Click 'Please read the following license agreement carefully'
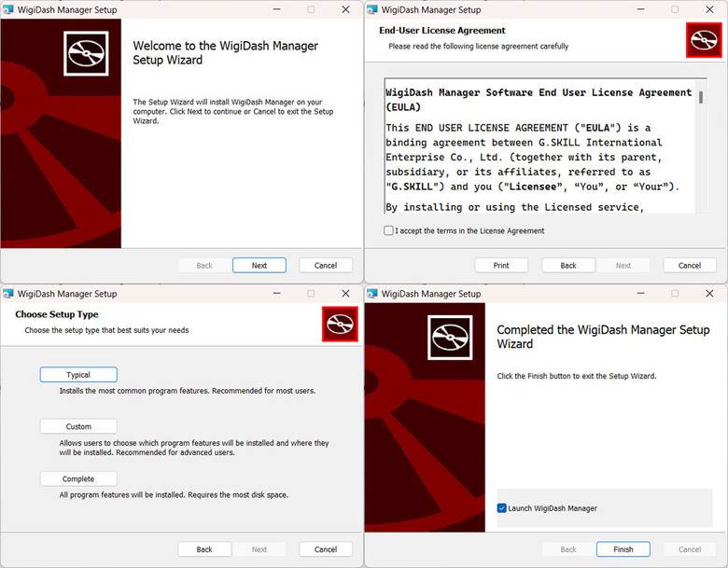The image size is (728, 568). (478, 47)
